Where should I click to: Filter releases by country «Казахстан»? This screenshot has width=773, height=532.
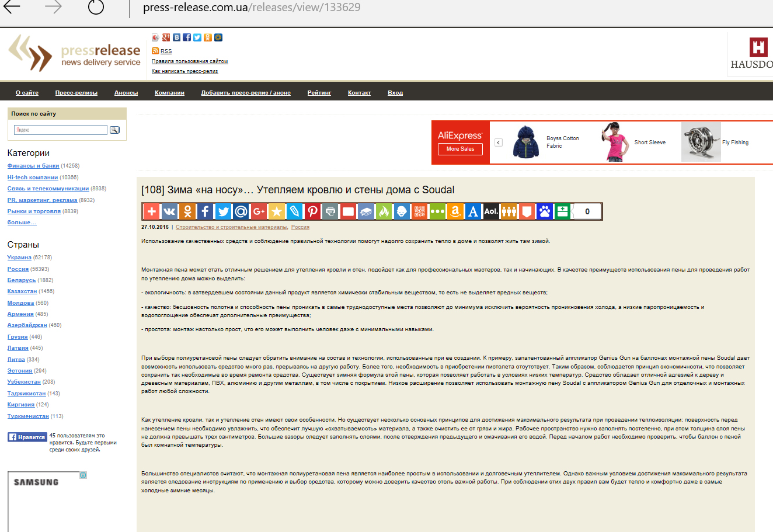point(22,291)
